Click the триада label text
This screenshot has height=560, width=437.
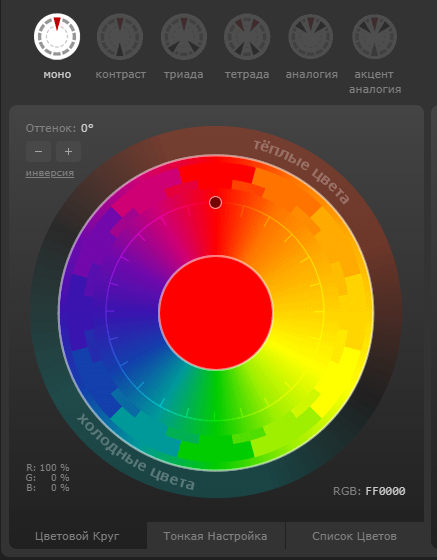(184, 75)
